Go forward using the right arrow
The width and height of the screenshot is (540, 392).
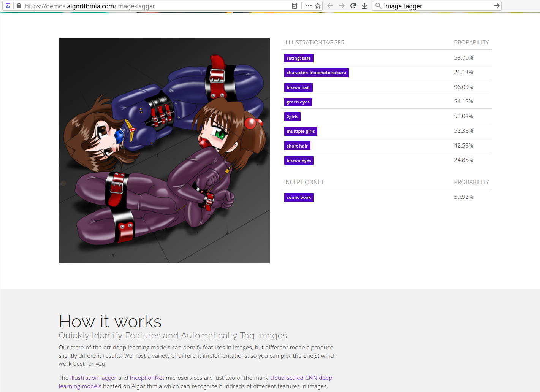(342, 6)
